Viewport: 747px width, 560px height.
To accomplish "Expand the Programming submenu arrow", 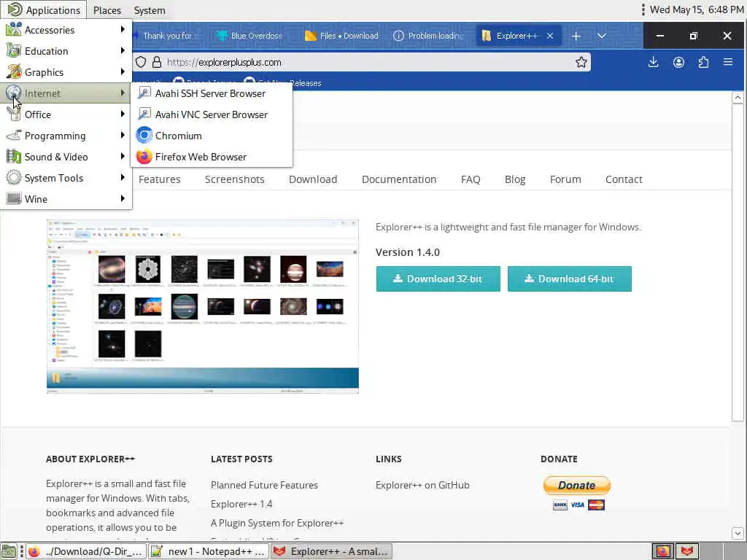I will pos(123,135).
